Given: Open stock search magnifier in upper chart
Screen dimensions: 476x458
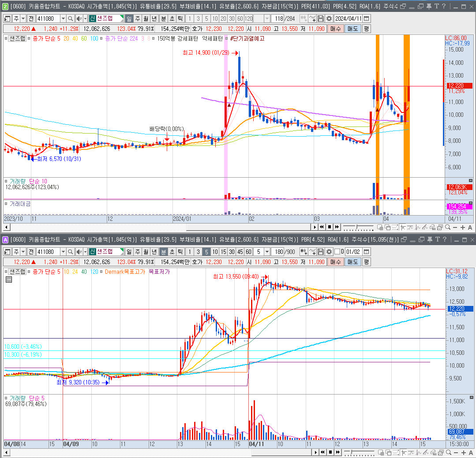Looking at the screenshot, I should [x=71, y=19].
